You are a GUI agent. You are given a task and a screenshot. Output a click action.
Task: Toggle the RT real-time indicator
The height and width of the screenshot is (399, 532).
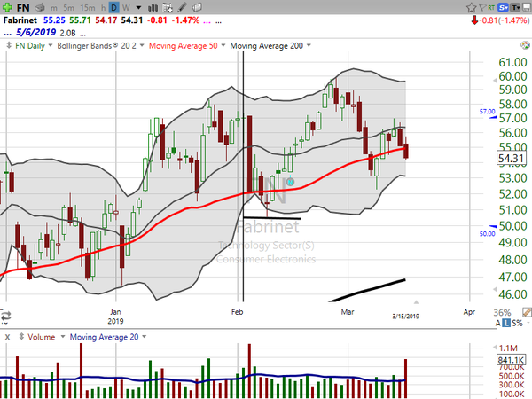491,7
